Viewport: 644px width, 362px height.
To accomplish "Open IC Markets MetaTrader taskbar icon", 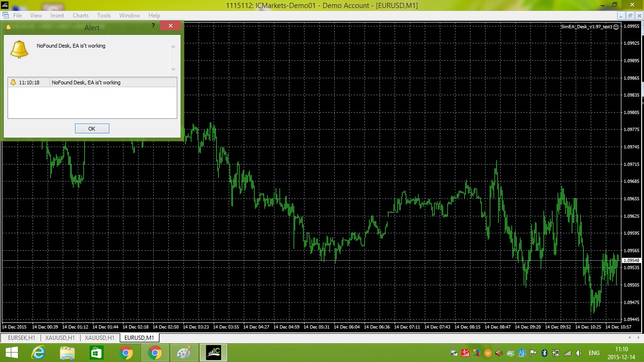I will pos(214,353).
